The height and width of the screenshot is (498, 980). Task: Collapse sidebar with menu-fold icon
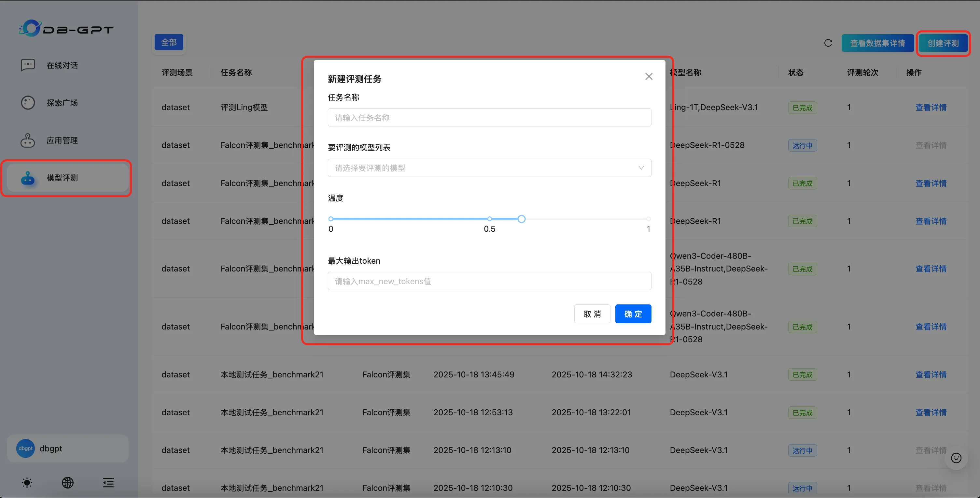(x=108, y=483)
